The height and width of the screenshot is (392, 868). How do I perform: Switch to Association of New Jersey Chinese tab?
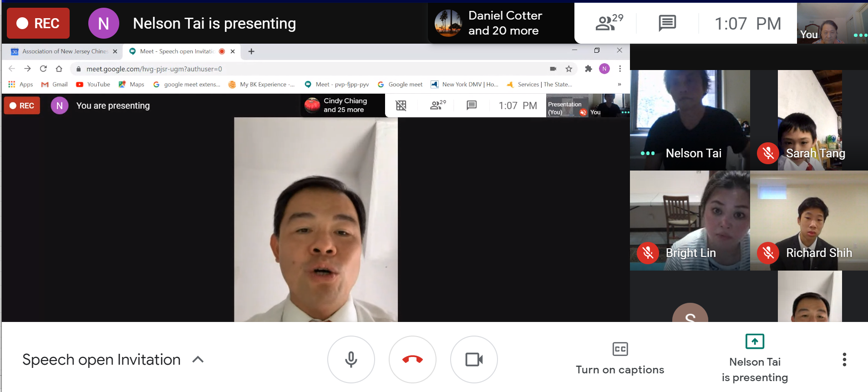pyautogui.click(x=64, y=51)
